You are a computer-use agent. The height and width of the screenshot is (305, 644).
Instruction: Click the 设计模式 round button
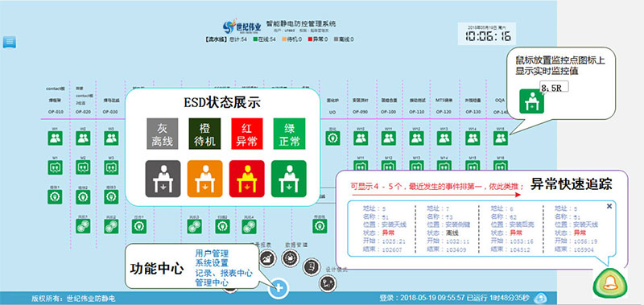click(328, 283)
